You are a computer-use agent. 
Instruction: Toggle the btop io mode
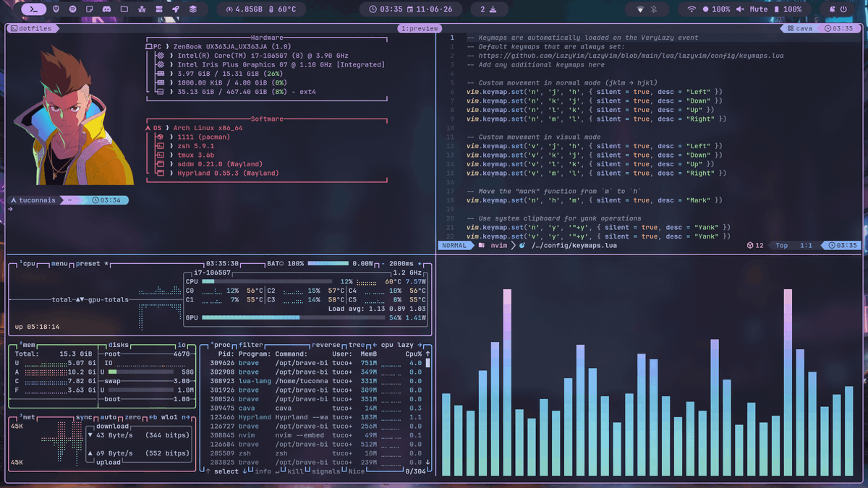[182, 346]
